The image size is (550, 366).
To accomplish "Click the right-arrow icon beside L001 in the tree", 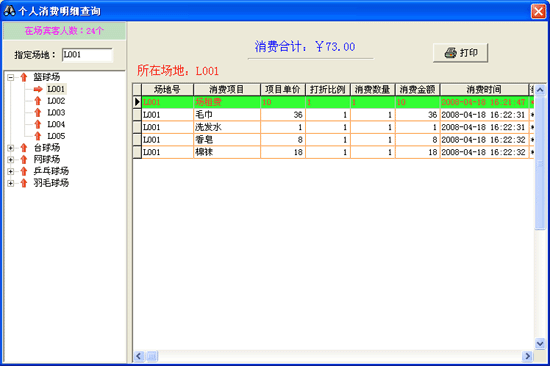I will click(38, 89).
